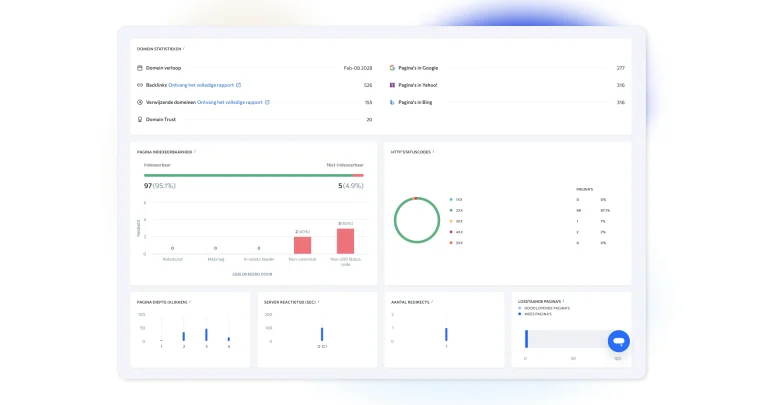
Task: Click the bar in Aantal Redirects chart
Action: tap(446, 334)
